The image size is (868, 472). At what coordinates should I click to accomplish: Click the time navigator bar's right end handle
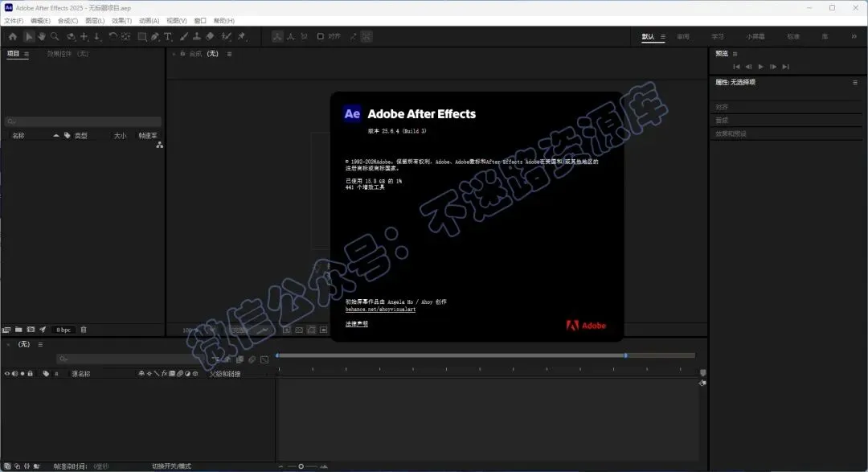(x=625, y=355)
